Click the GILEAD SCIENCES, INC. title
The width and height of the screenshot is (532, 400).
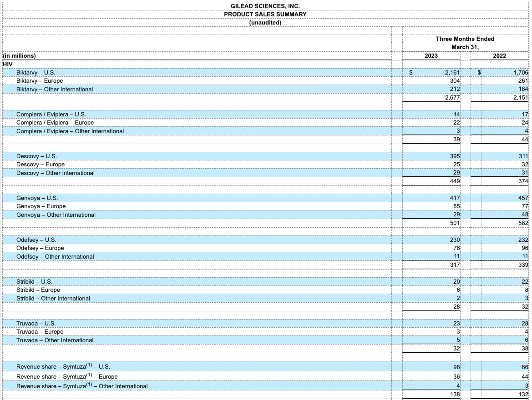click(265, 6)
